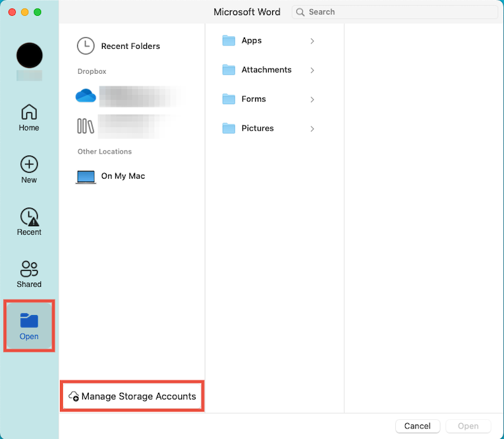
Task: Select the Forms folder name
Action: click(x=254, y=99)
